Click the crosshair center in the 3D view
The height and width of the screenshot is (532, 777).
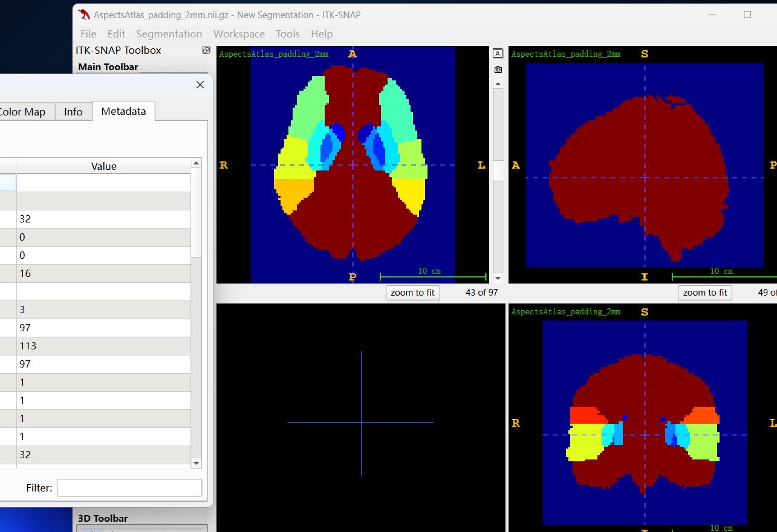coord(361,422)
